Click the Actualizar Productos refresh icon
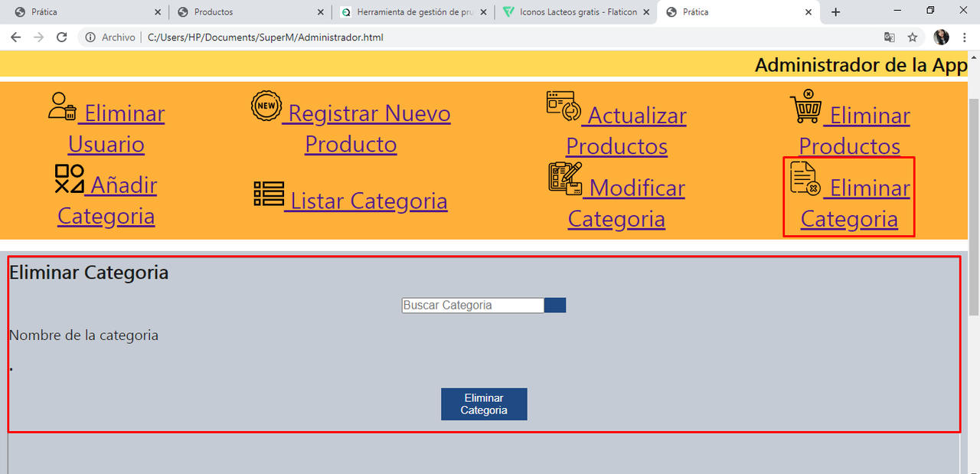Screen dimensions: 980x474 point(564,106)
